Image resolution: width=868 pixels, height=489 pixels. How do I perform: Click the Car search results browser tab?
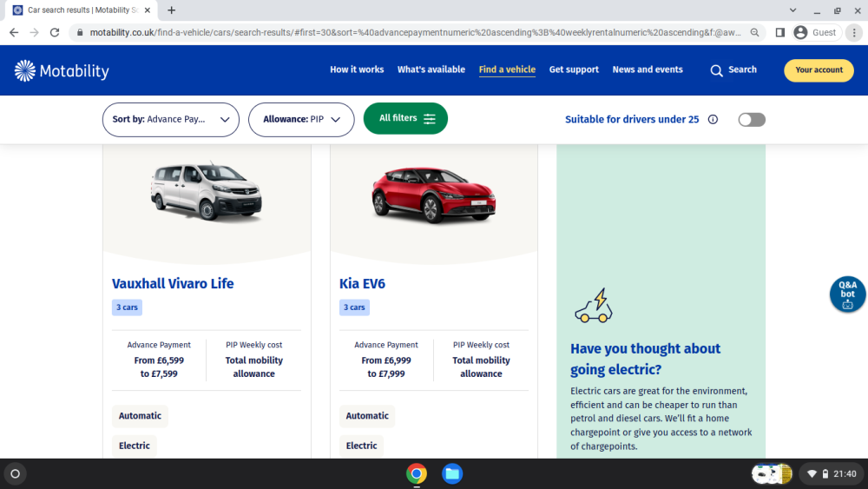(x=82, y=10)
